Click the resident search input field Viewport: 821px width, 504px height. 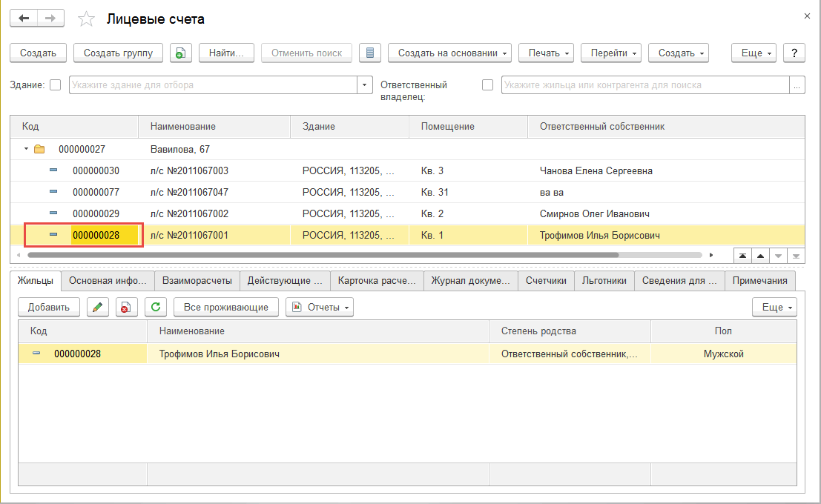(644, 85)
